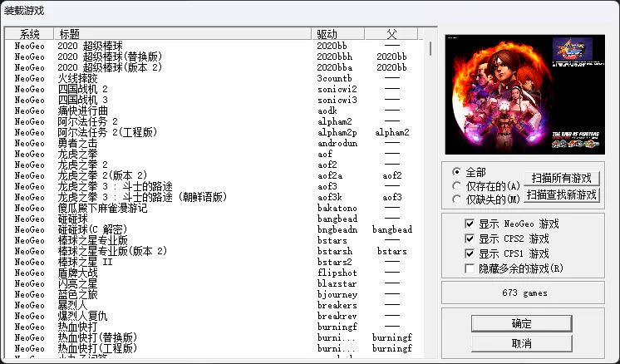Select the game 闪亮之星
The height and width of the screenshot is (364, 620).
point(214,283)
